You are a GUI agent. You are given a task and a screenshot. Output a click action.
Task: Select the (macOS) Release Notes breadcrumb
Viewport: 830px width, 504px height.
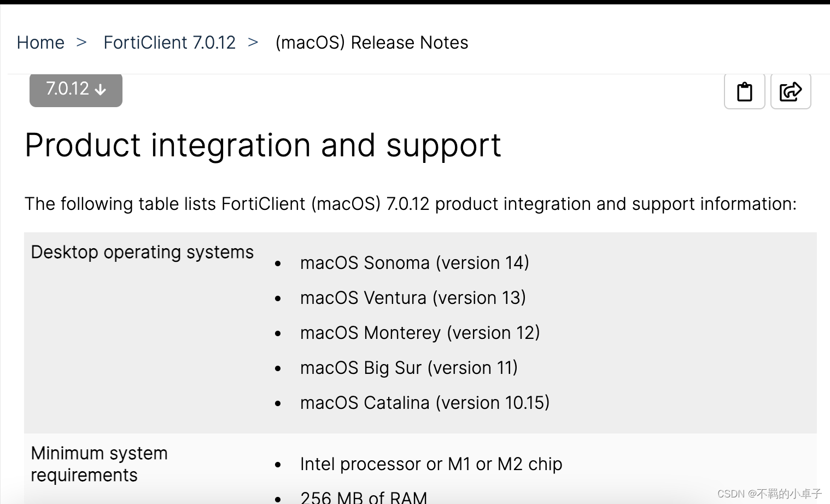pos(372,43)
